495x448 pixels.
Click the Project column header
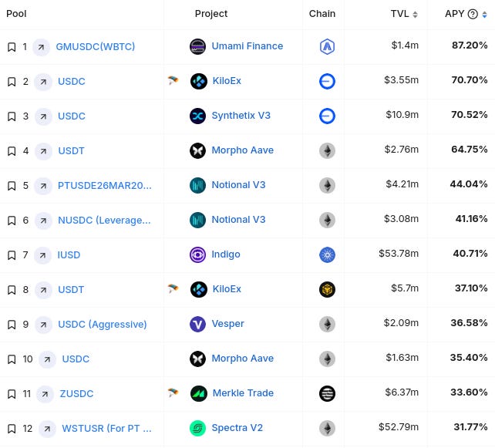[211, 14]
